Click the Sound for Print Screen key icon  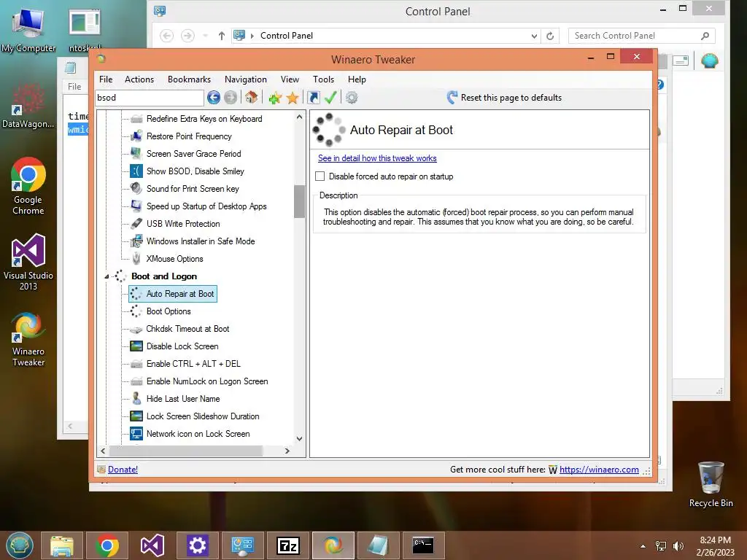coord(136,189)
